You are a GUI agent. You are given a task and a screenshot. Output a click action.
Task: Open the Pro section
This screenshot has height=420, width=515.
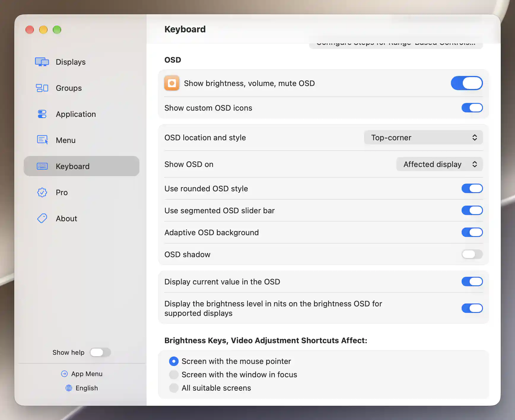pos(82,192)
